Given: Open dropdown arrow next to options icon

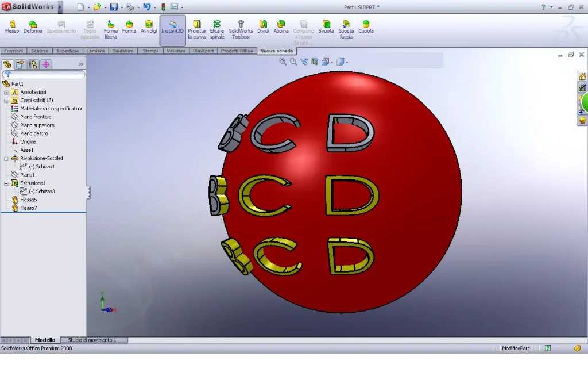Looking at the screenshot, I should [x=182, y=7].
